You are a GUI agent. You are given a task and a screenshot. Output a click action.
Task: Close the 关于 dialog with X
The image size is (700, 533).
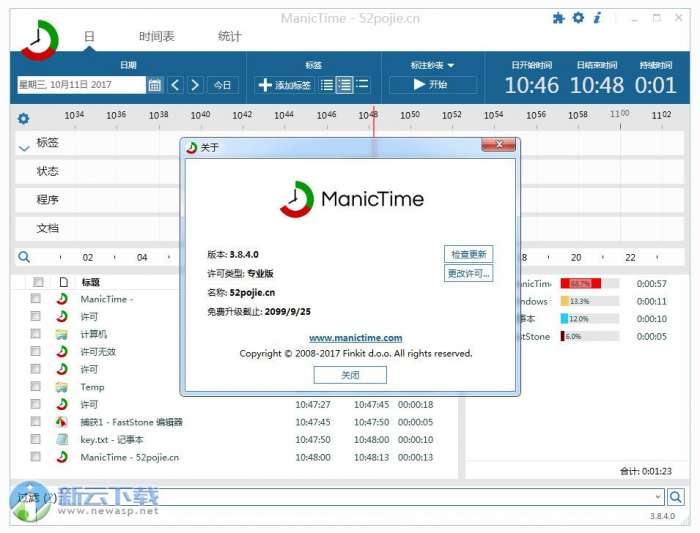(499, 144)
